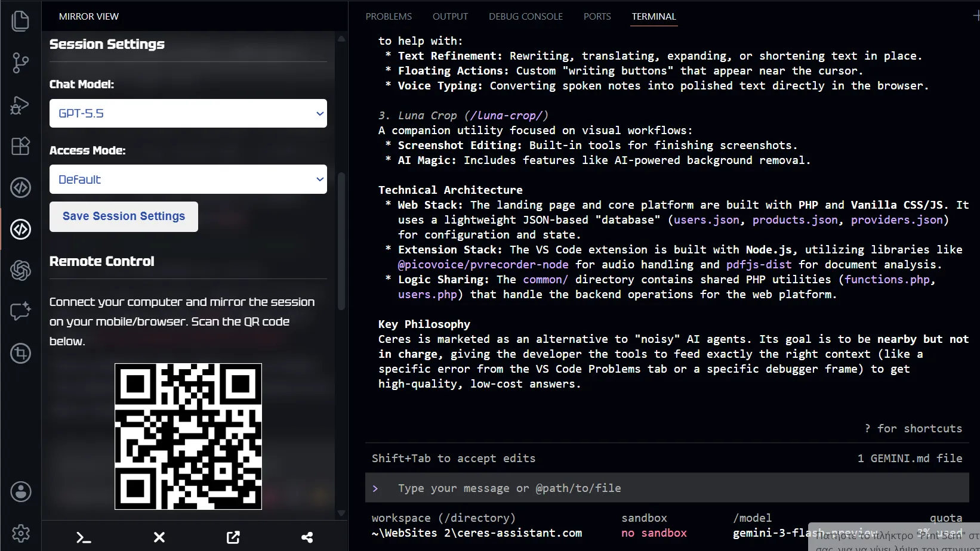Image resolution: width=980 pixels, height=551 pixels.
Task: Open the Manage gear icon
Action: (21, 534)
